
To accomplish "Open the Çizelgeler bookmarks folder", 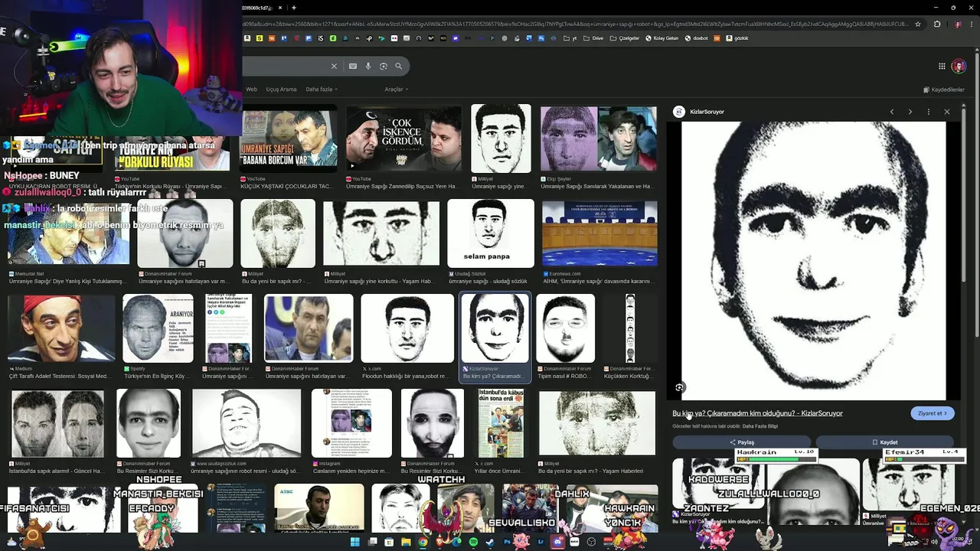I will 625,38.
